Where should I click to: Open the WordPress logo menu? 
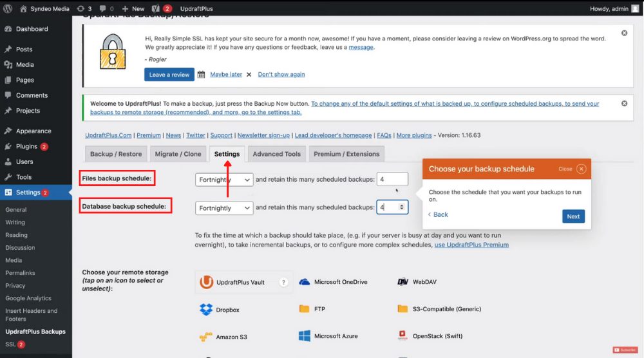click(x=7, y=8)
